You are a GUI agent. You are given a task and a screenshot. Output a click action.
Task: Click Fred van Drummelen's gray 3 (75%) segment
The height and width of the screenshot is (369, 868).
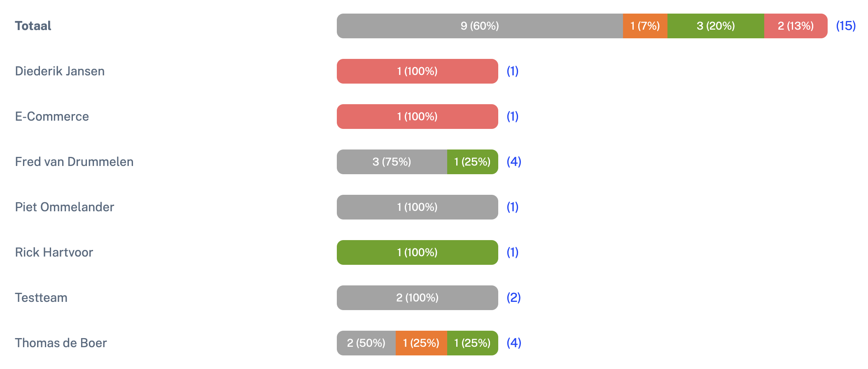392,162
